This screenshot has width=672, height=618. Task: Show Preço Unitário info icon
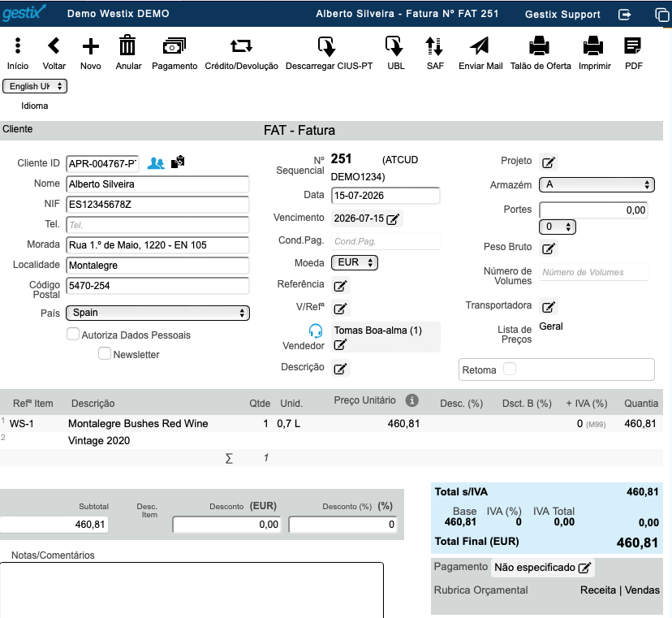point(411,400)
